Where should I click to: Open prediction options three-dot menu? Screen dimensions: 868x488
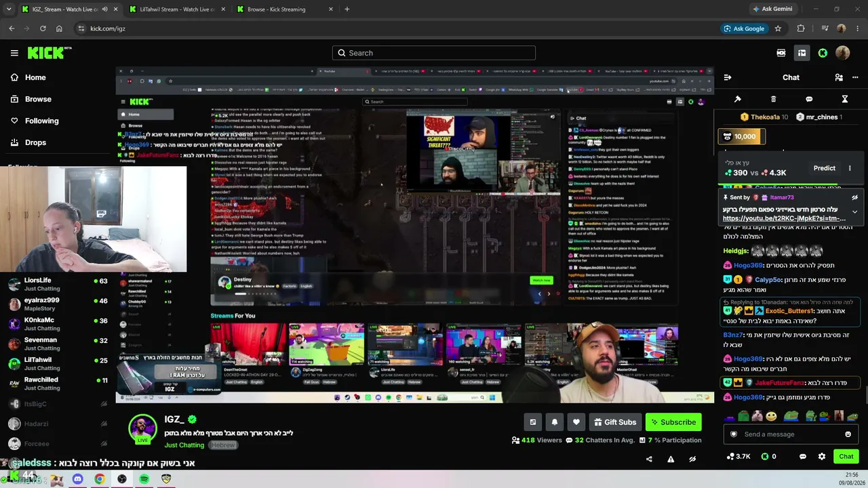click(850, 168)
